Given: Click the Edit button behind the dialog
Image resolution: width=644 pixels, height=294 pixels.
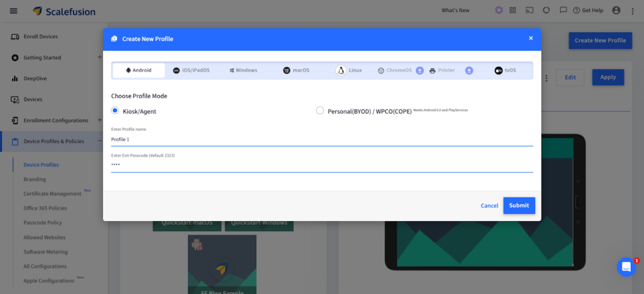Looking at the screenshot, I should click(570, 77).
